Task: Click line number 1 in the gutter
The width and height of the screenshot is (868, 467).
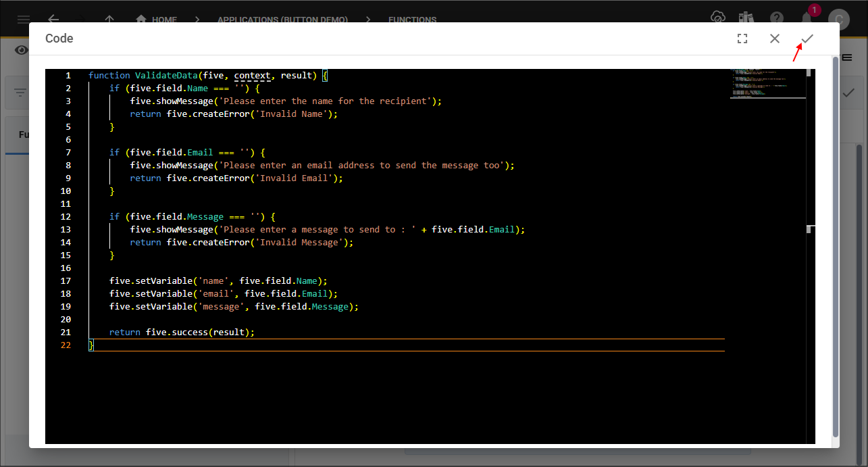Action: 68,76
